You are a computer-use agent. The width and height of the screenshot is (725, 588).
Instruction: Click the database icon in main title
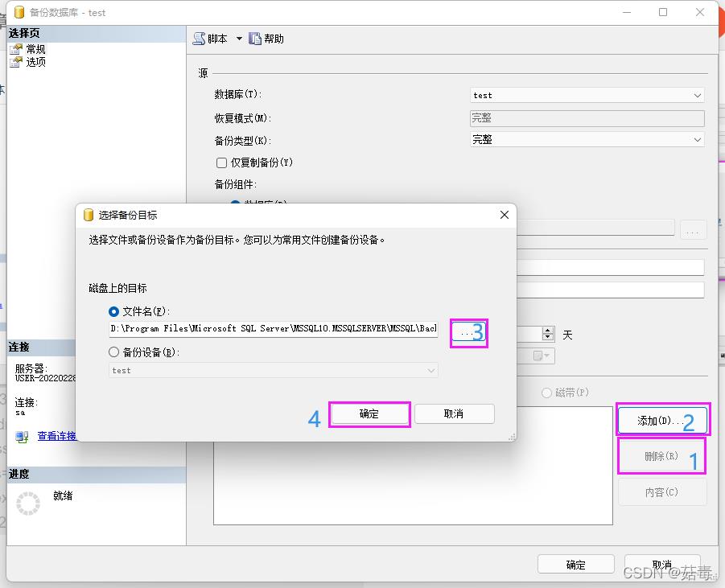[x=19, y=13]
